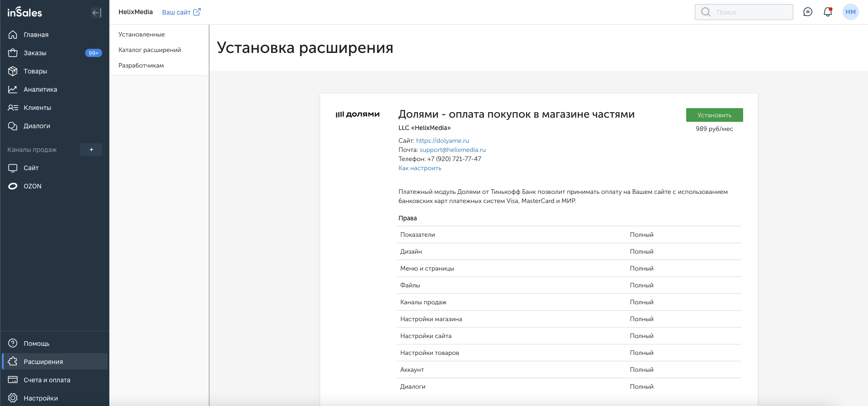Click the Главная home icon
The image size is (868, 406).
(13, 35)
